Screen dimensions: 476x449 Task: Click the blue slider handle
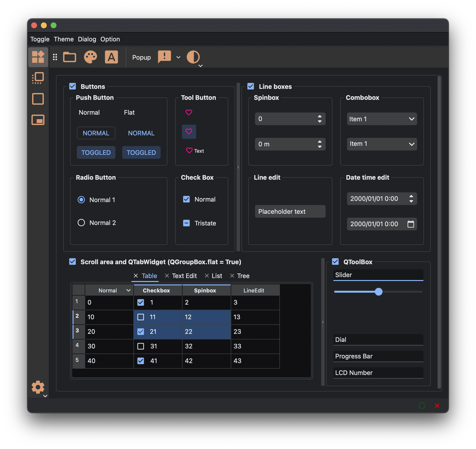pyautogui.click(x=378, y=292)
